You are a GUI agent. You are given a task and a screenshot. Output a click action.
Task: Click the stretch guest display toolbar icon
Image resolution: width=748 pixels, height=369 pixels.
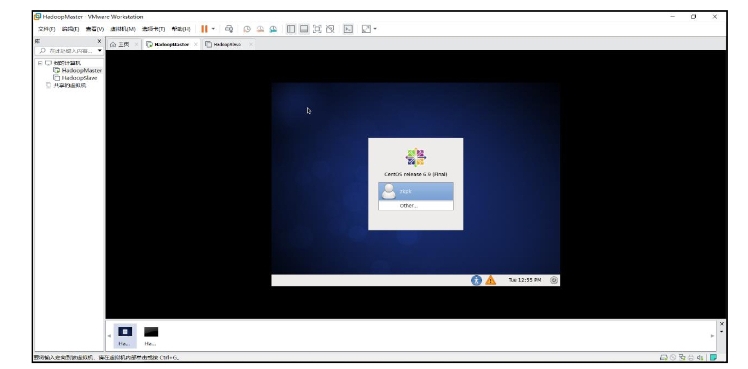(366, 29)
